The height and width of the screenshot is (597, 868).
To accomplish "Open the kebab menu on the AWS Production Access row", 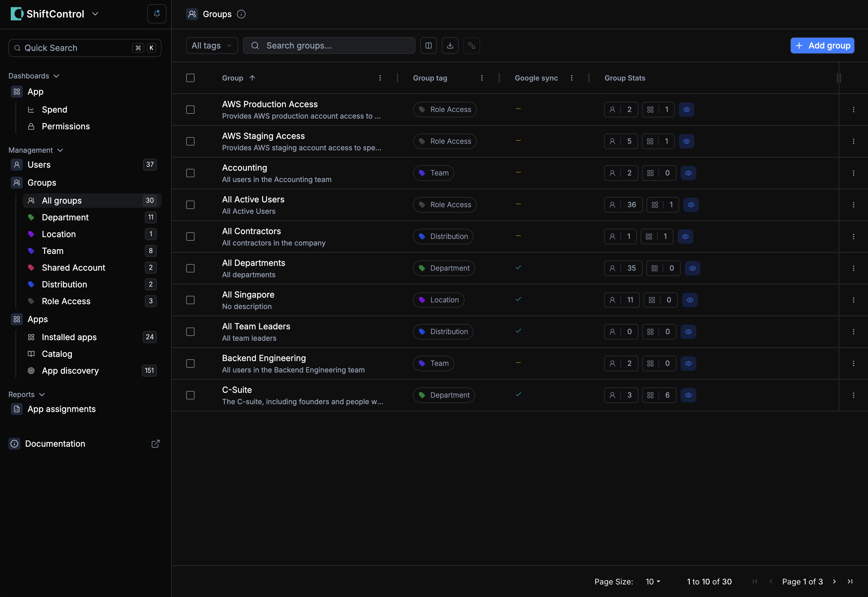I will pos(854,109).
